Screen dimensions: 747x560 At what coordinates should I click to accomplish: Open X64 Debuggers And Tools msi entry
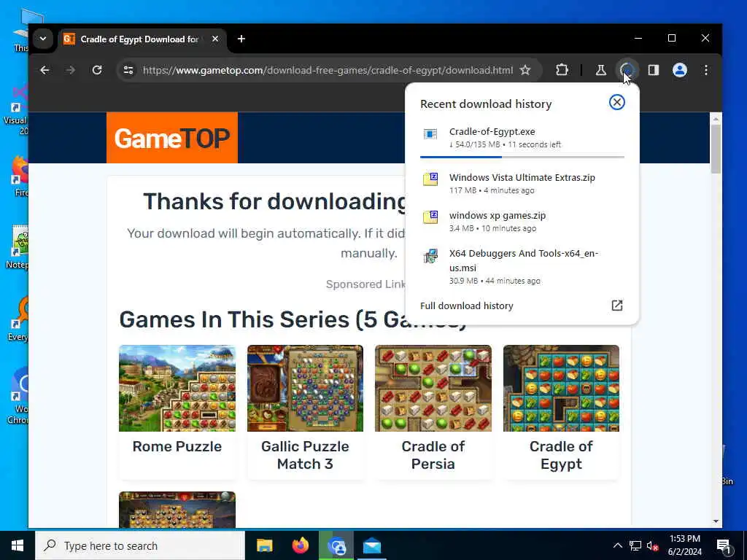[x=522, y=267]
